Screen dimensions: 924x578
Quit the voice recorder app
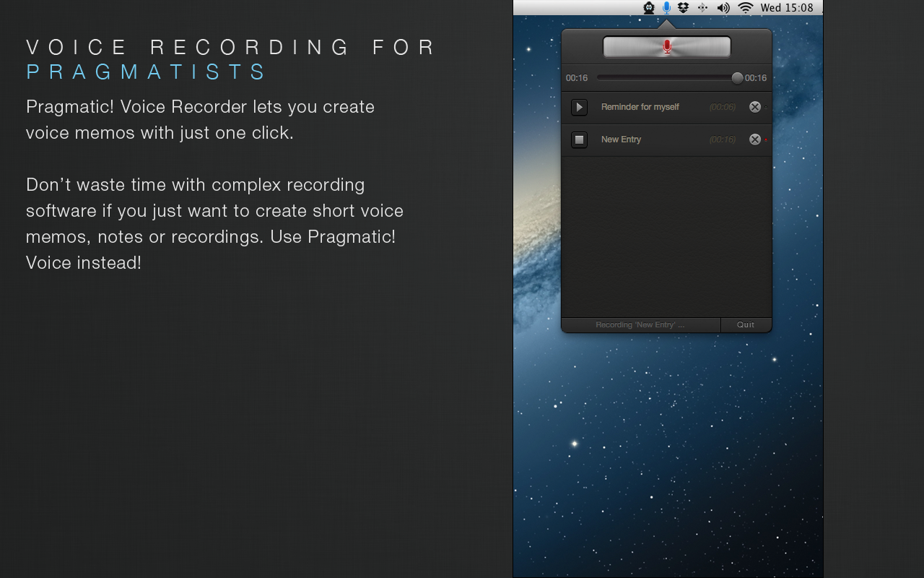click(x=746, y=325)
